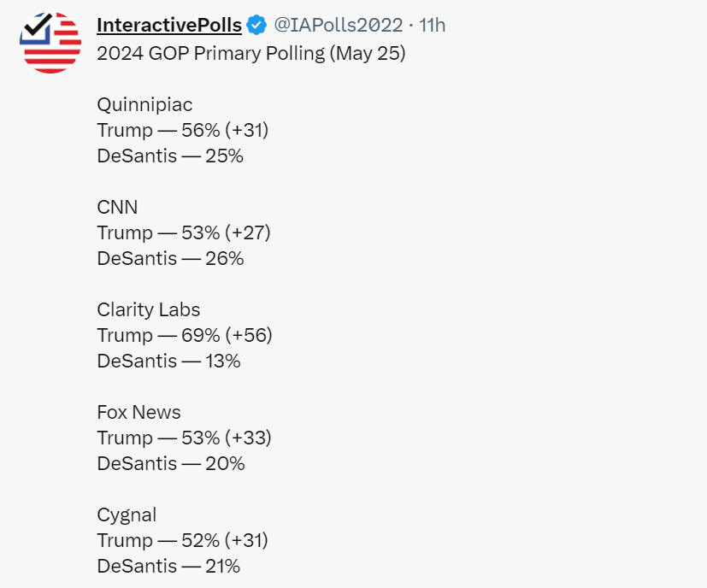Viewport: 707px width, 588px height.
Task: Click the 'Trump — 53% (+33)' line
Action: pyautogui.click(x=184, y=438)
